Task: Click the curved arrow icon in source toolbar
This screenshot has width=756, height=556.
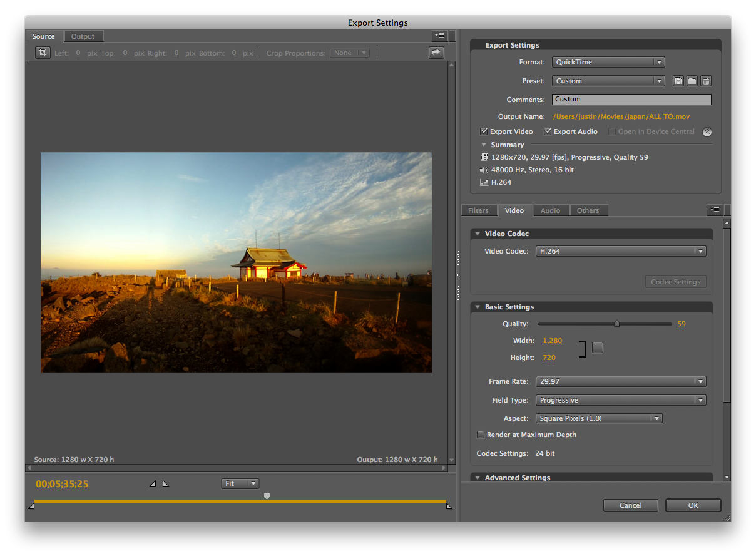Action: pos(436,53)
